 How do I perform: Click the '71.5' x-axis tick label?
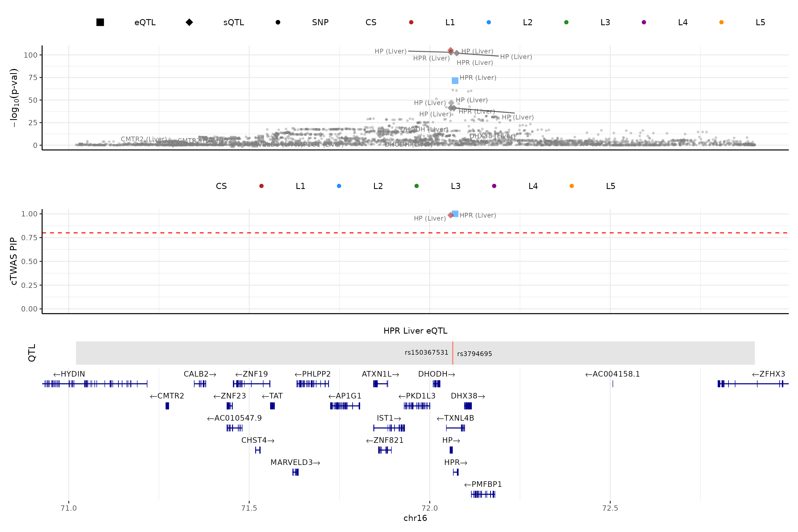coord(249,508)
